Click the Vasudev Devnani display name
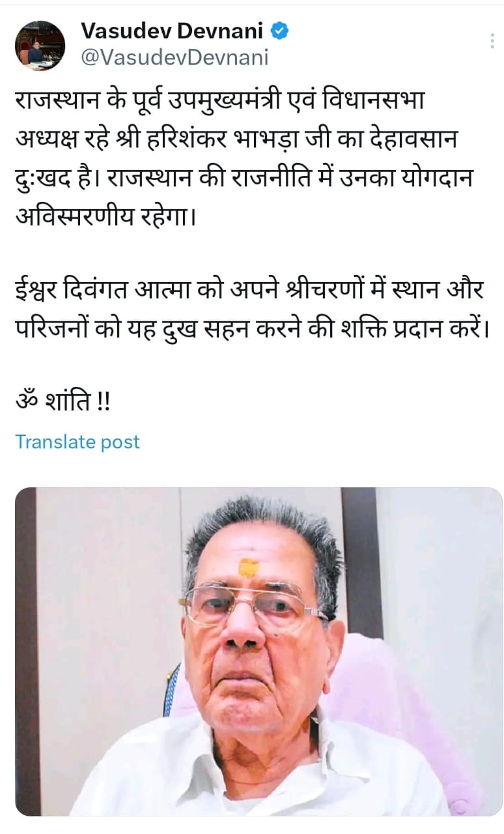Screen dimensions: 504x834 tap(172, 31)
